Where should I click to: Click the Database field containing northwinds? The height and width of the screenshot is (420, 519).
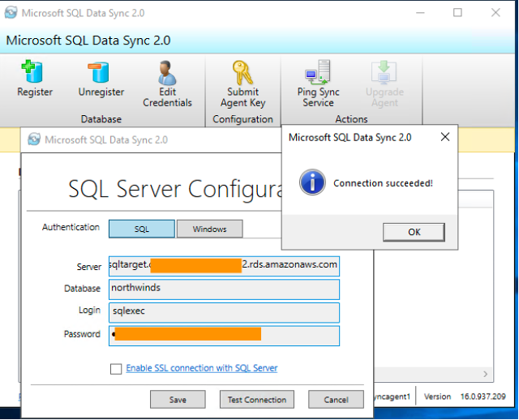(x=224, y=289)
